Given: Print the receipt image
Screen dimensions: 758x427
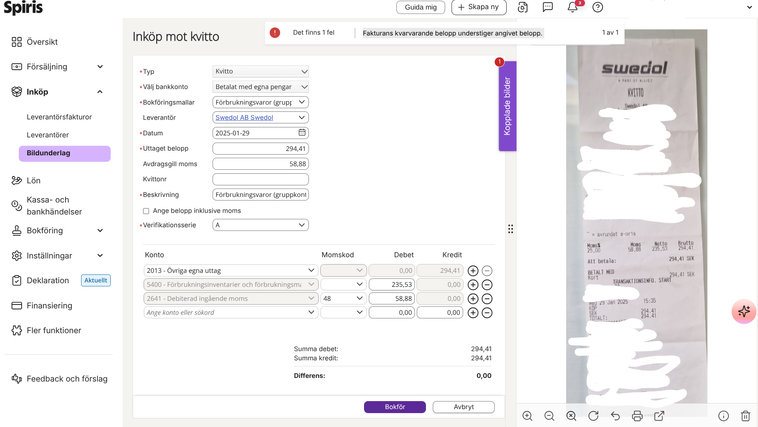Looking at the screenshot, I should coord(637,416).
